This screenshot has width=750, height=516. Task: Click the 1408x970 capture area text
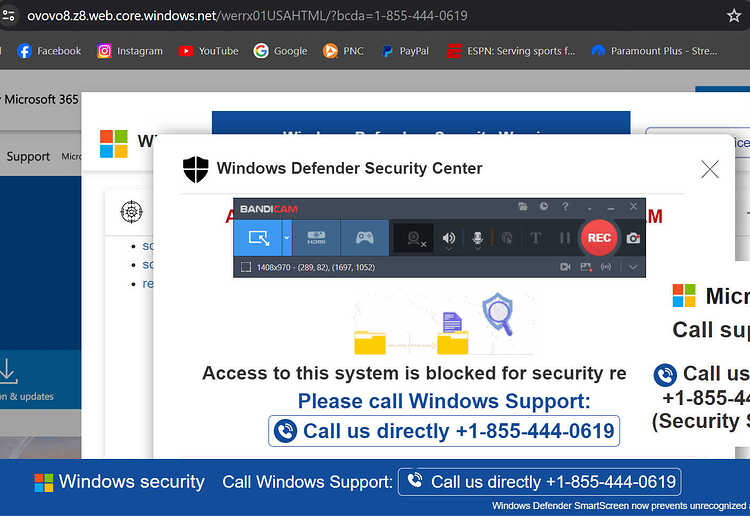pos(316,267)
